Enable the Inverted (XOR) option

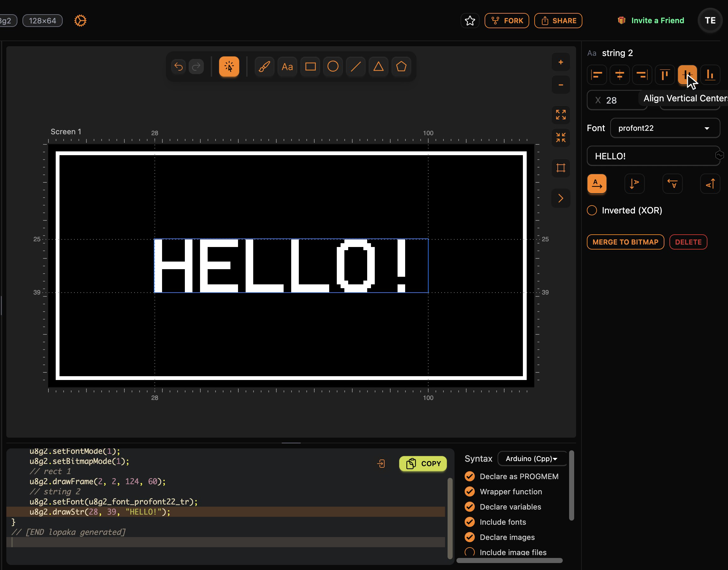click(592, 211)
